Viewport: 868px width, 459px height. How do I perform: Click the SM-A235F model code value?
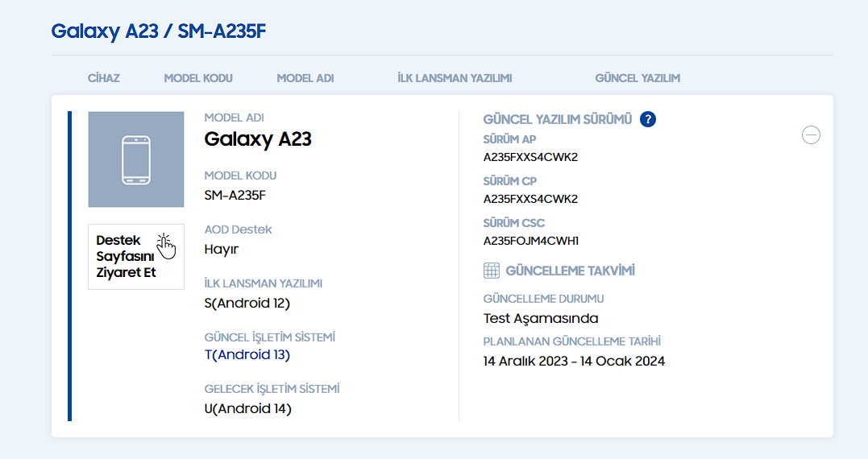[235, 195]
